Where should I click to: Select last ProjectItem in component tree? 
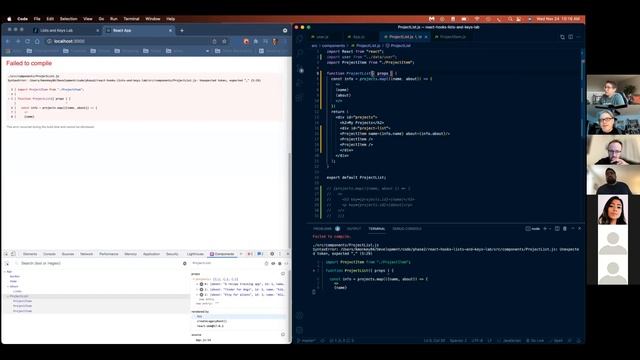coord(22,311)
